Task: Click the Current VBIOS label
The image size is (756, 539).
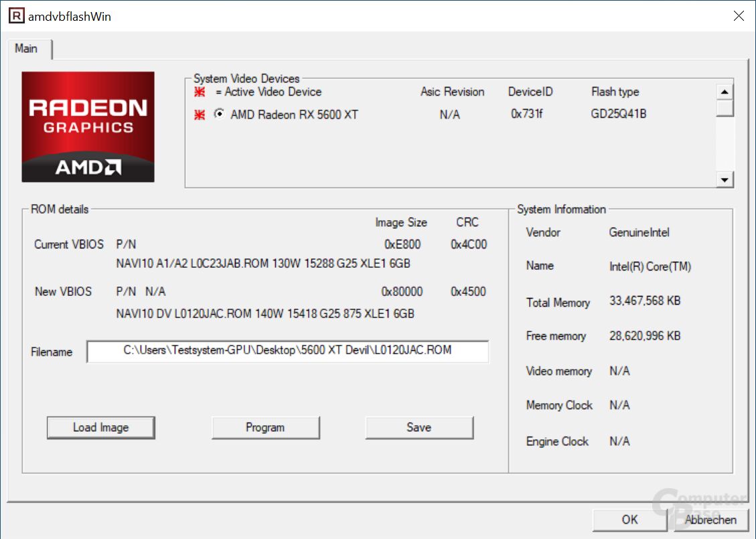Action: [69, 244]
